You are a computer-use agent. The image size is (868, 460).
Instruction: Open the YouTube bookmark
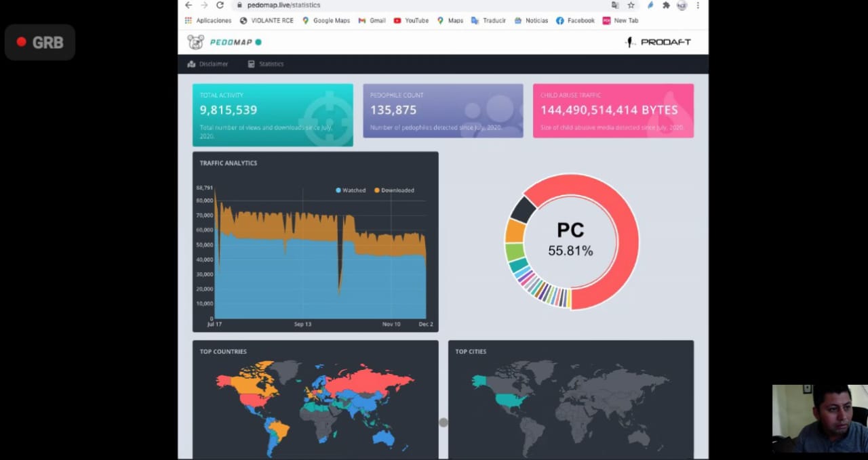(411, 20)
